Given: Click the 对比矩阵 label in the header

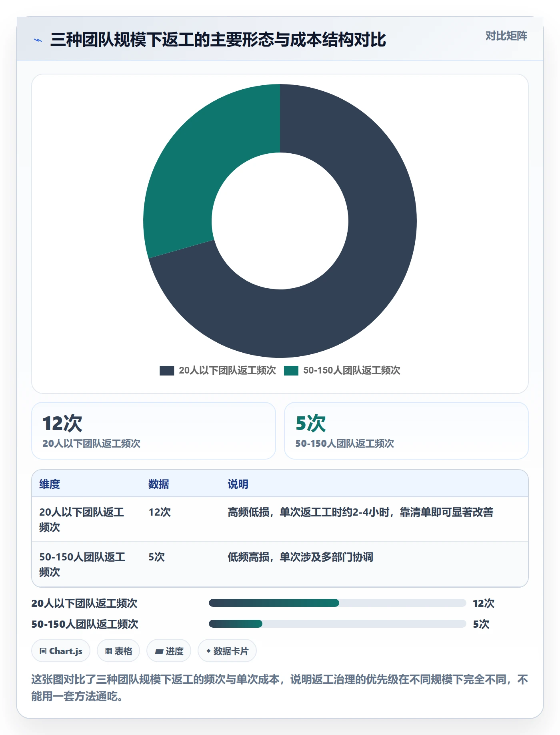Looking at the screenshot, I should (506, 36).
